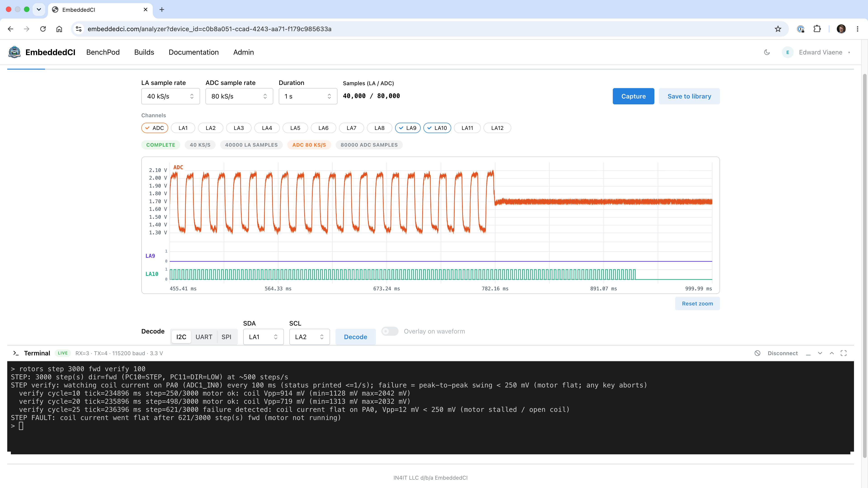Open the tab search chevron
The image size is (868, 488).
tap(39, 9)
